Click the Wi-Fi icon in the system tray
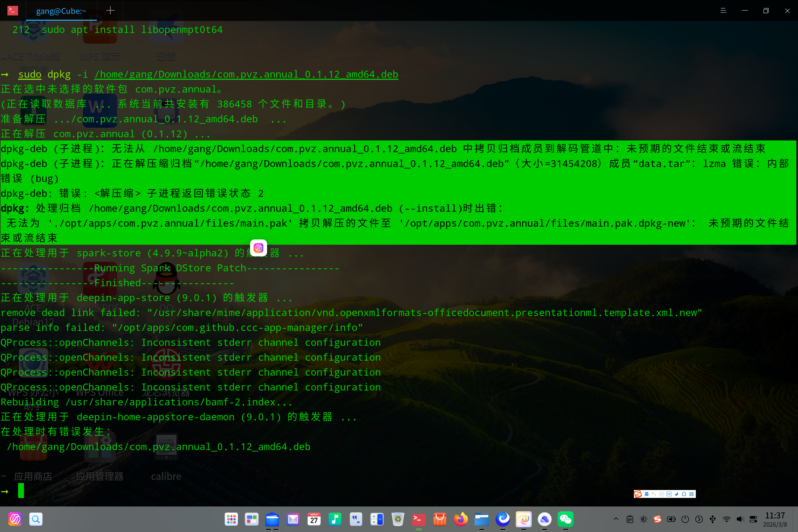Screen dimensions: 798x532 (x=726, y=519)
